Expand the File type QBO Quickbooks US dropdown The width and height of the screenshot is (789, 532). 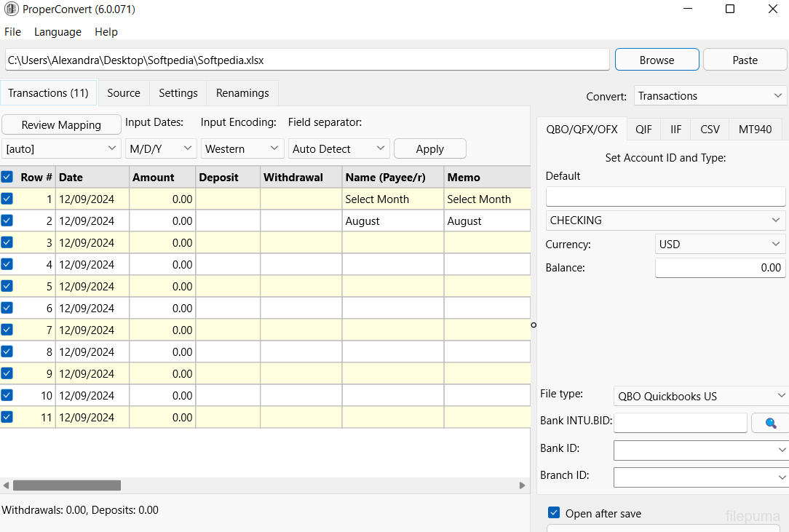point(701,397)
